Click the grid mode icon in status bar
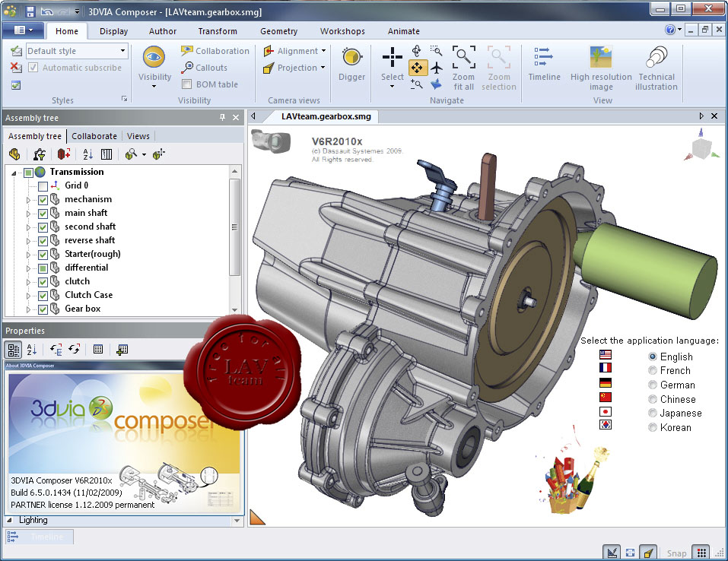The image size is (728, 561). (x=701, y=553)
